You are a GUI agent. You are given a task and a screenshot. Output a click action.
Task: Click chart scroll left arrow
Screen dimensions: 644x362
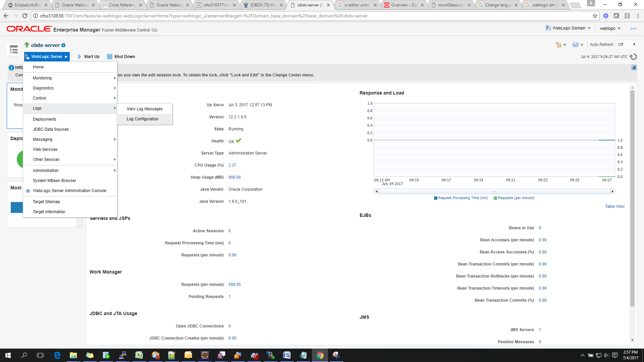click(376, 191)
